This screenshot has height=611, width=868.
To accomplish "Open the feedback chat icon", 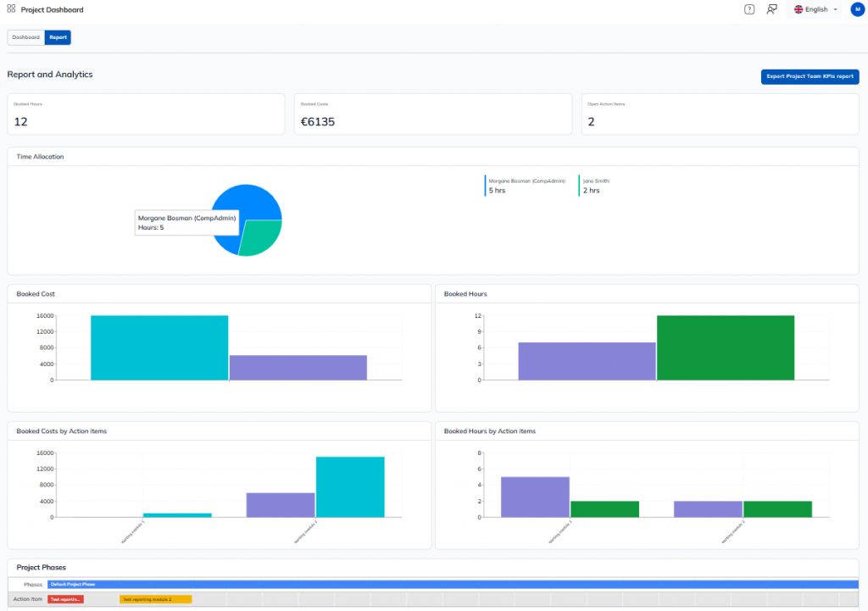I will [x=771, y=9].
